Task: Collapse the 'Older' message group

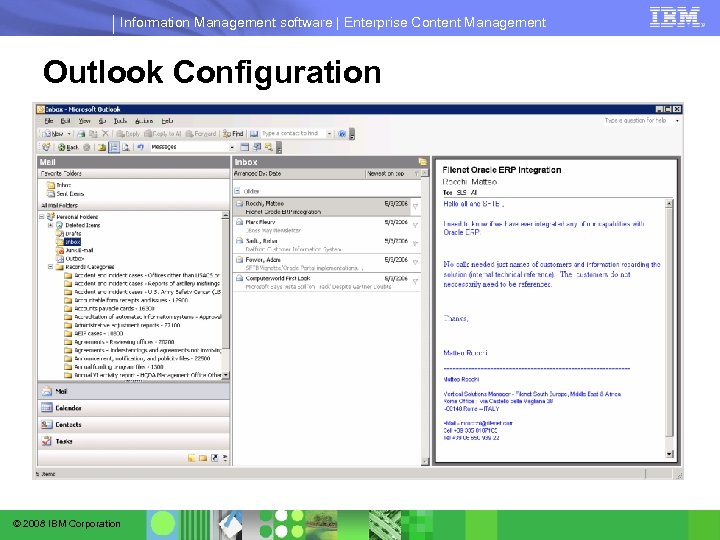Action: tap(237, 191)
